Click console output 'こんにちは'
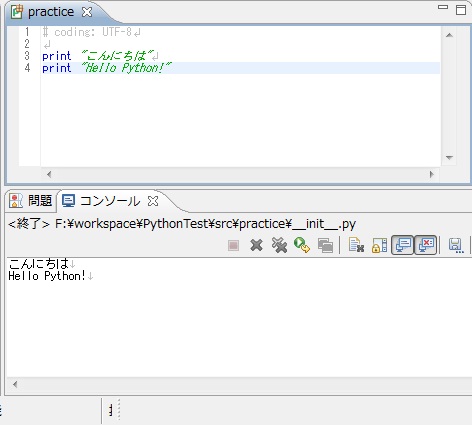The width and height of the screenshot is (472, 425). 39,263
